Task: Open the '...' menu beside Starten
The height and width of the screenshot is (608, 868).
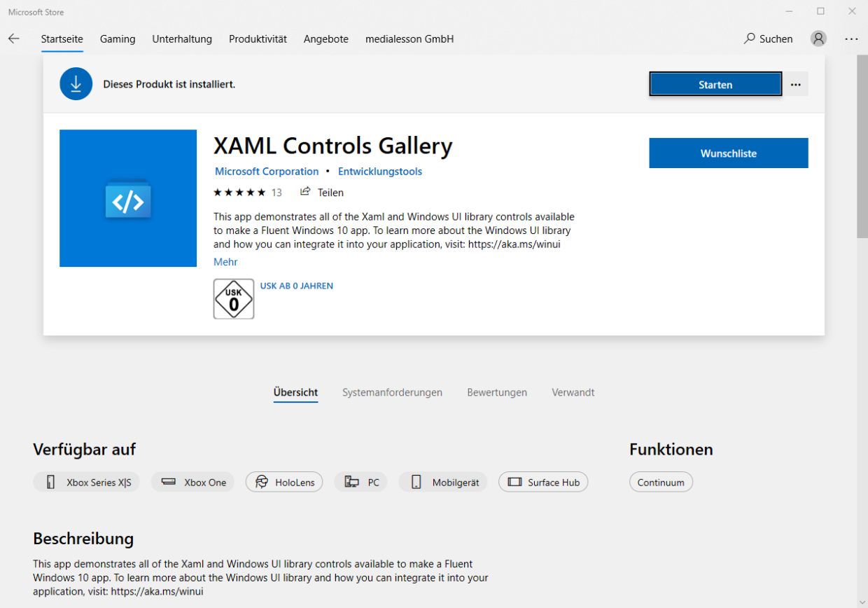Action: point(795,83)
